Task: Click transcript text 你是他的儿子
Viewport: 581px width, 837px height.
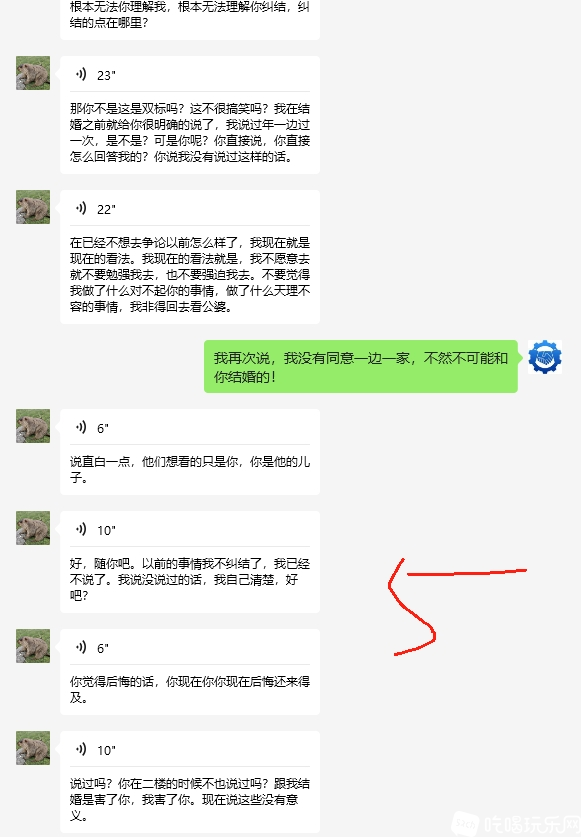Action: point(190,469)
